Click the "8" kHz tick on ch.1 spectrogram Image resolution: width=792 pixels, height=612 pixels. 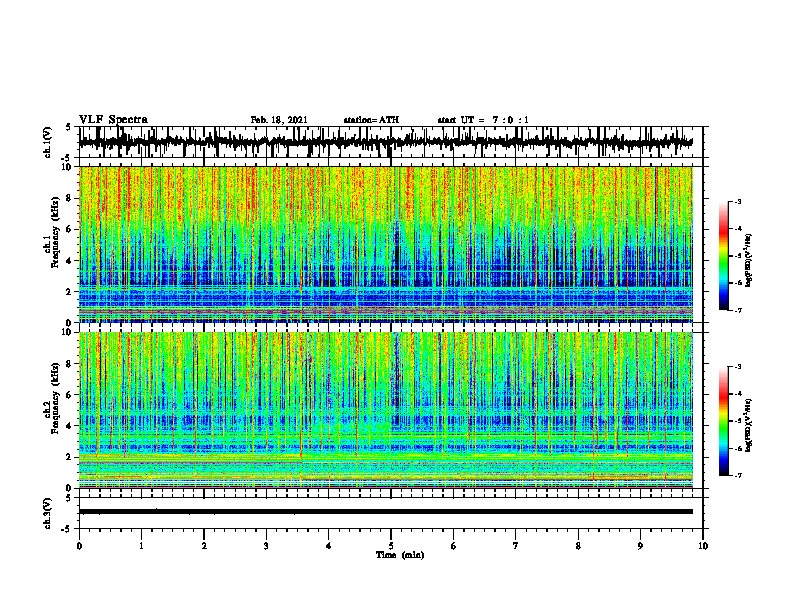[69, 198]
